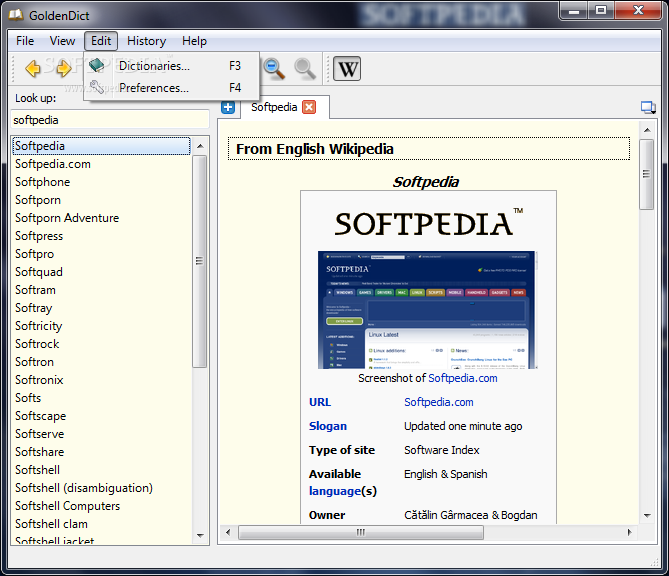Image resolution: width=669 pixels, height=576 pixels.
Task: Maximize the GoldenDict window
Action: pyautogui.click(x=601, y=11)
